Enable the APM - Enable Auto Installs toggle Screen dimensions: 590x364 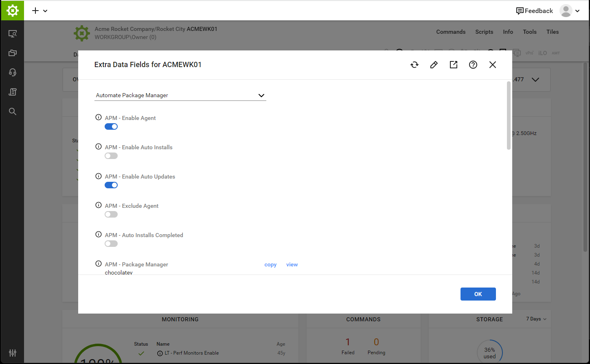coord(111,156)
